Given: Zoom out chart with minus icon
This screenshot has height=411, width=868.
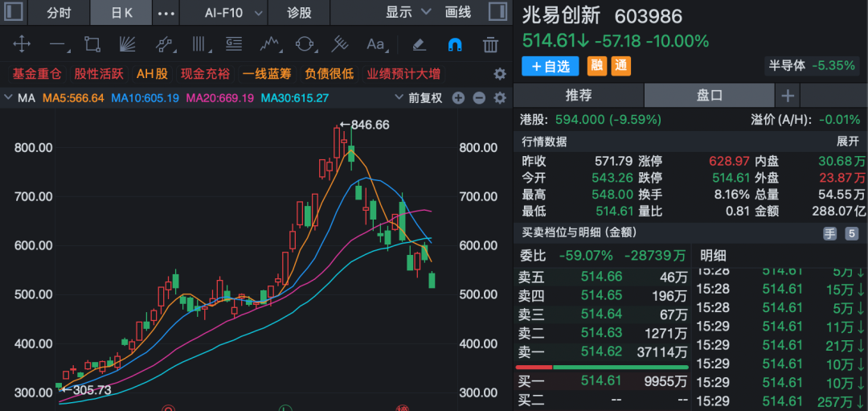Looking at the screenshot, I should point(479,98).
